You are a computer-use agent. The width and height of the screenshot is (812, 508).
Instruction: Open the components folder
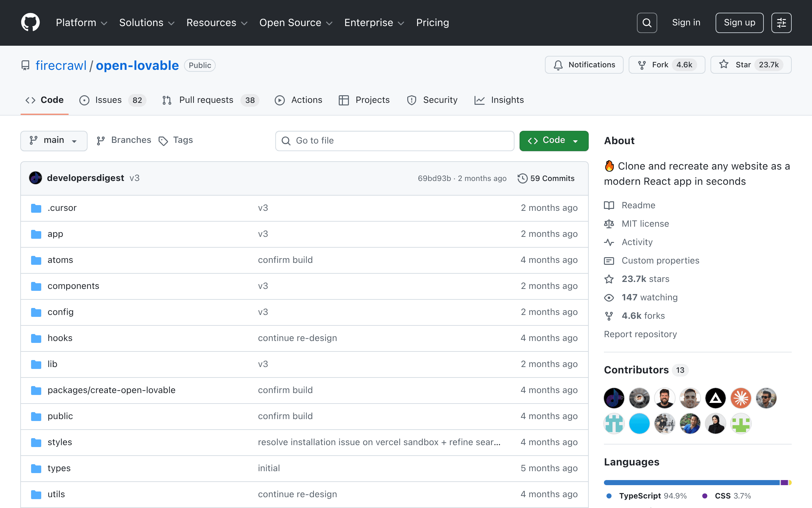73,286
